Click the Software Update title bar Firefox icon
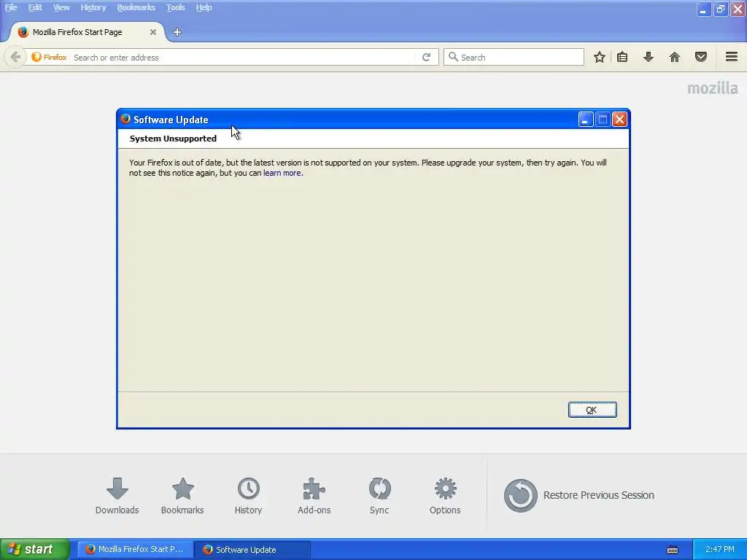747x560 pixels. tap(125, 119)
